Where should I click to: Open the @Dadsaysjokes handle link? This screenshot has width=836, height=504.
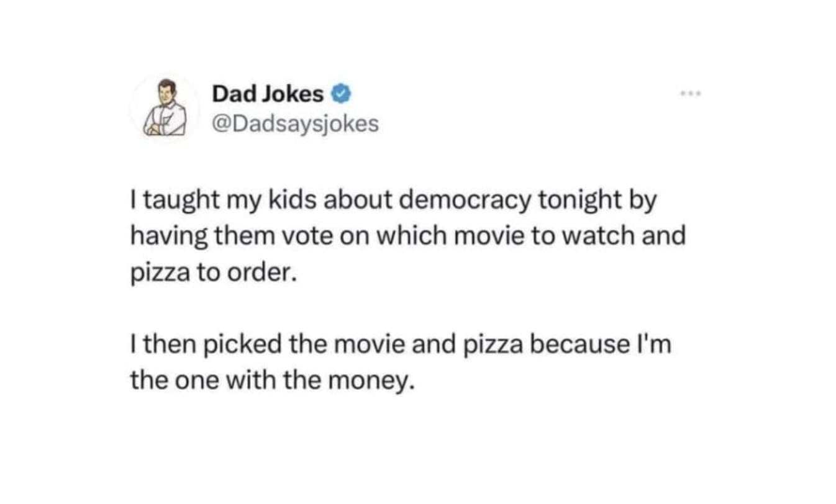tap(295, 124)
